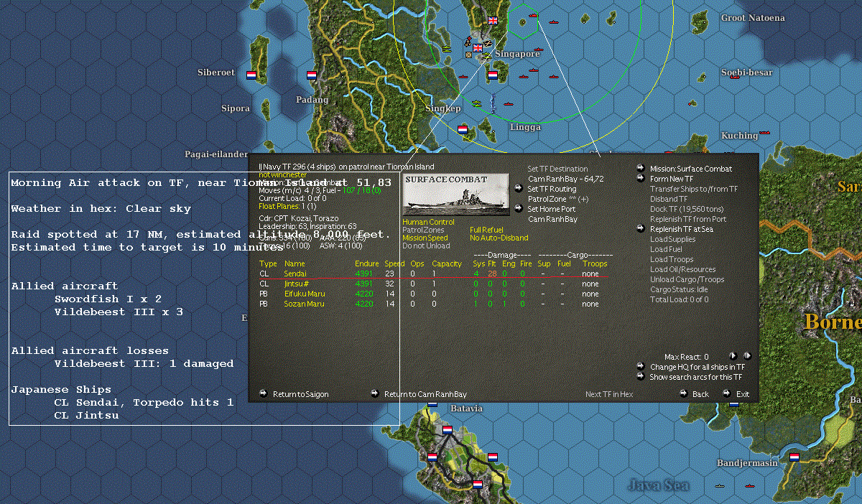Select the Dutch flag just below Singapore label
Viewport: 862px width, 504px height.
coord(493,74)
